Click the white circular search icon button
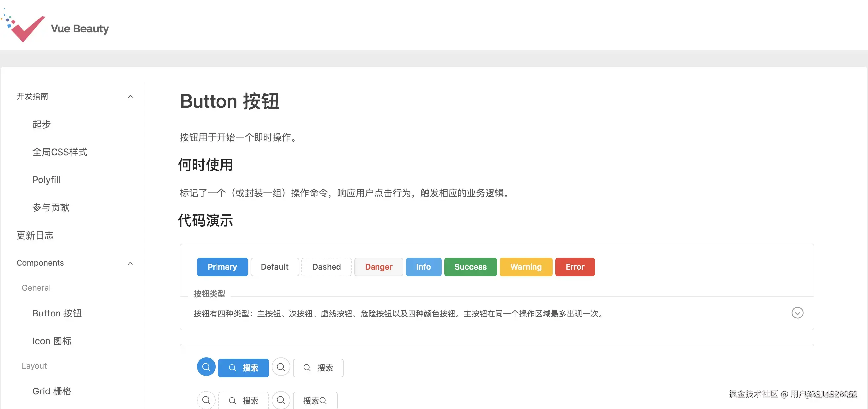This screenshot has width=868, height=409. pyautogui.click(x=281, y=367)
